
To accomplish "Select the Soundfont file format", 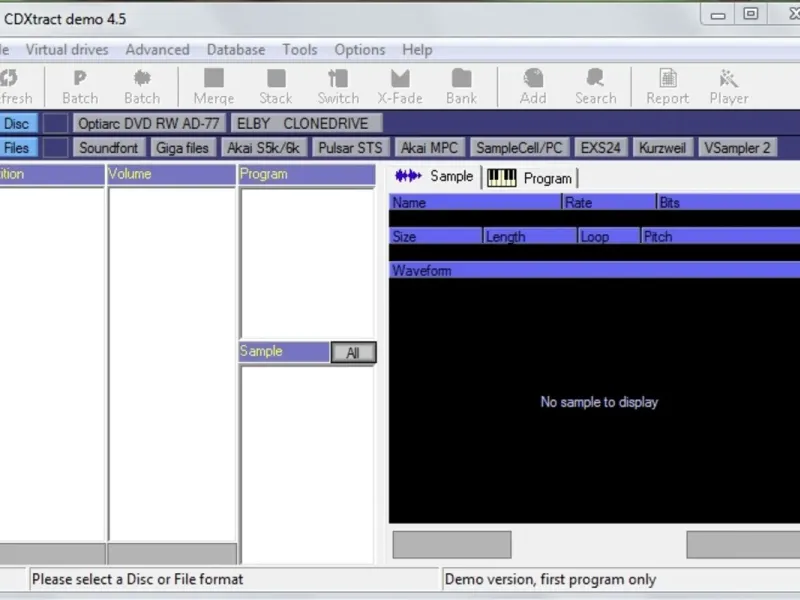I will [x=109, y=148].
